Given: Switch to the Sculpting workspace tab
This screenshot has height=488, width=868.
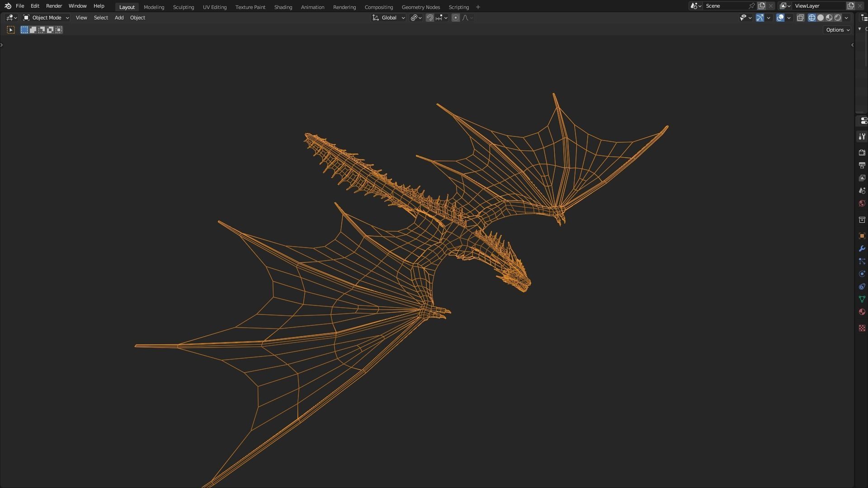Looking at the screenshot, I should [x=183, y=7].
